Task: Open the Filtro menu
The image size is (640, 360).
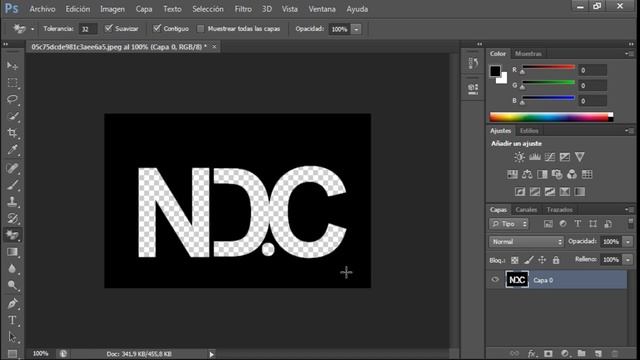Action: tap(243, 9)
